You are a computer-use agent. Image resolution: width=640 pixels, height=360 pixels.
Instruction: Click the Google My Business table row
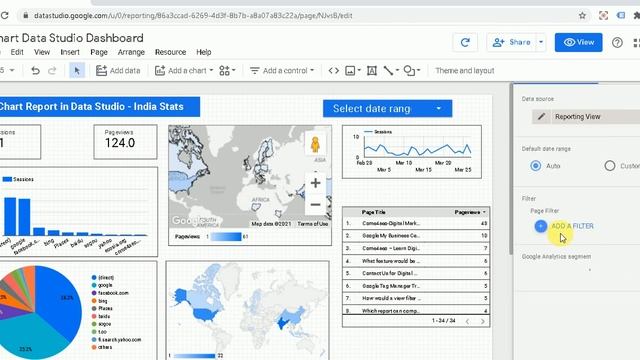click(416, 236)
